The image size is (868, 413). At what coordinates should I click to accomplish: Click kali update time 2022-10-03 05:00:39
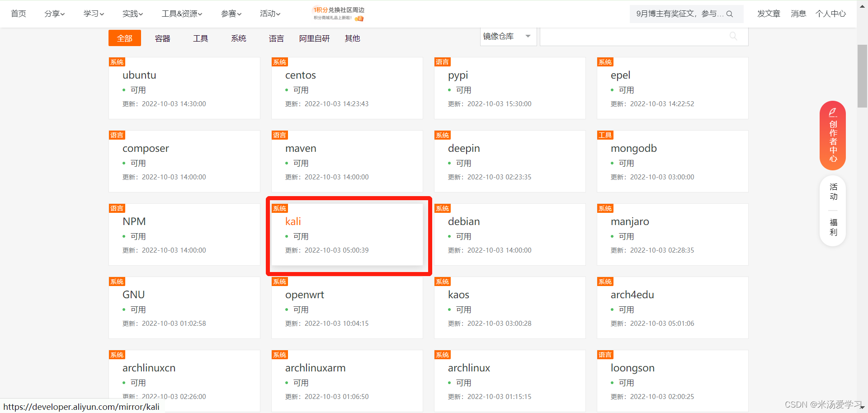(x=336, y=250)
